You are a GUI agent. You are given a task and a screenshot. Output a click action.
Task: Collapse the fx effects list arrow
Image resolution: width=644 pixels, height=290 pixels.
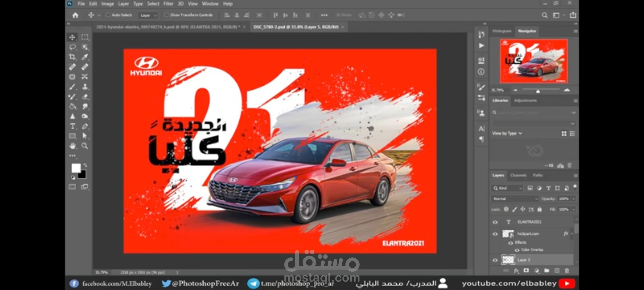pos(572,234)
